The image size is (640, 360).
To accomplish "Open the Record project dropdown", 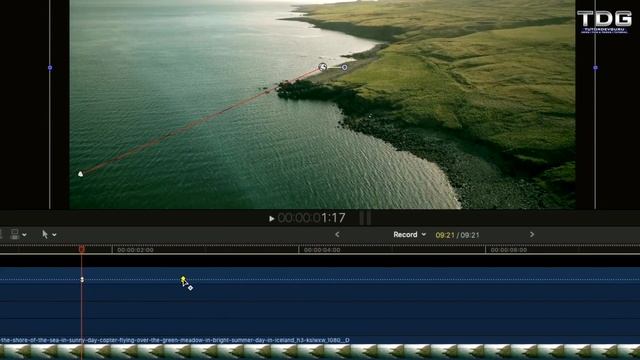I will pyautogui.click(x=409, y=235).
